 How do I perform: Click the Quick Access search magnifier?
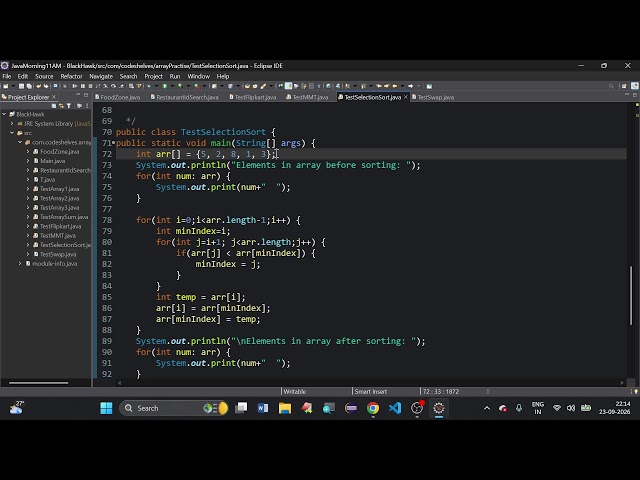coord(611,86)
